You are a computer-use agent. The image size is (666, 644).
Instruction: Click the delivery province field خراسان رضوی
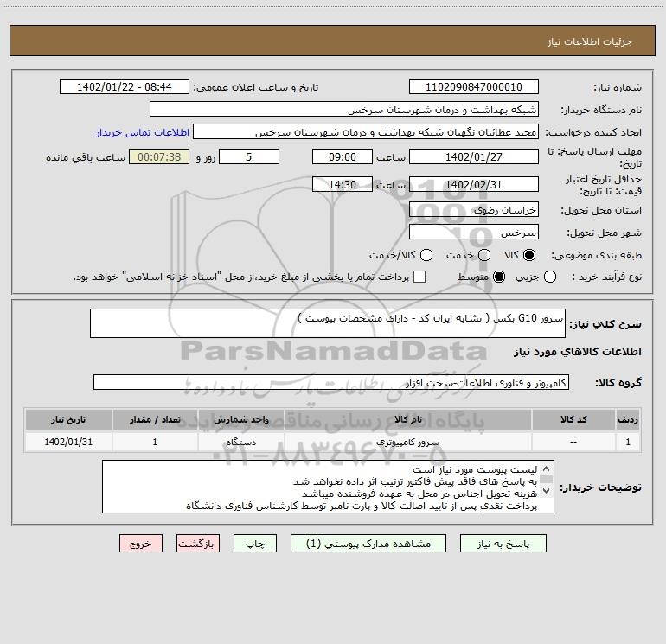pos(474,210)
